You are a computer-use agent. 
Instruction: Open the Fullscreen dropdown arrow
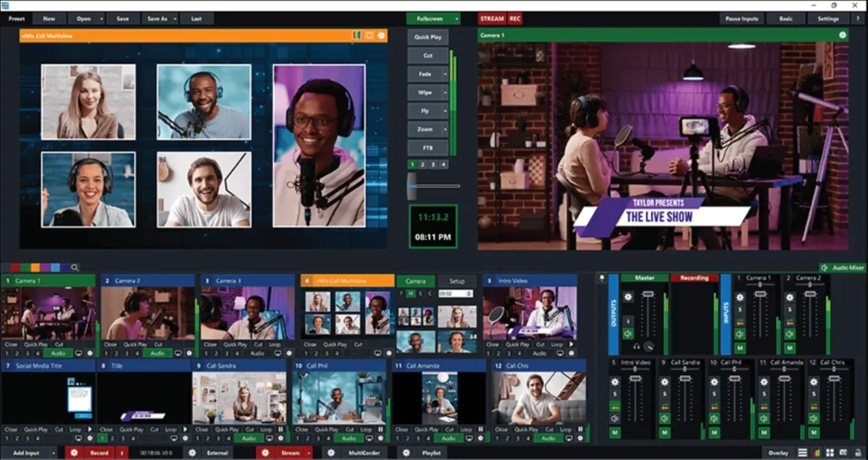(x=457, y=19)
